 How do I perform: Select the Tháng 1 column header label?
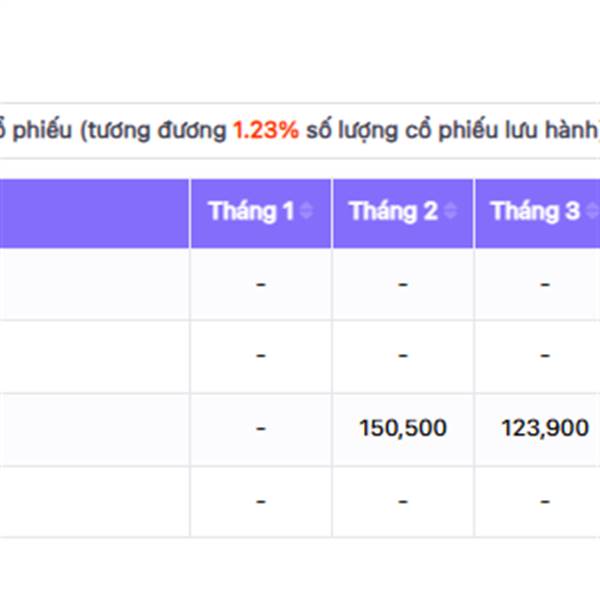(251, 212)
